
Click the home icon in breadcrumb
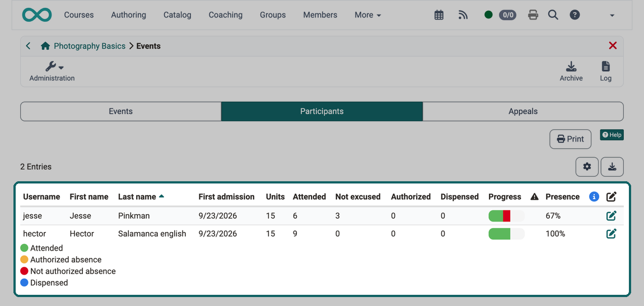click(45, 46)
